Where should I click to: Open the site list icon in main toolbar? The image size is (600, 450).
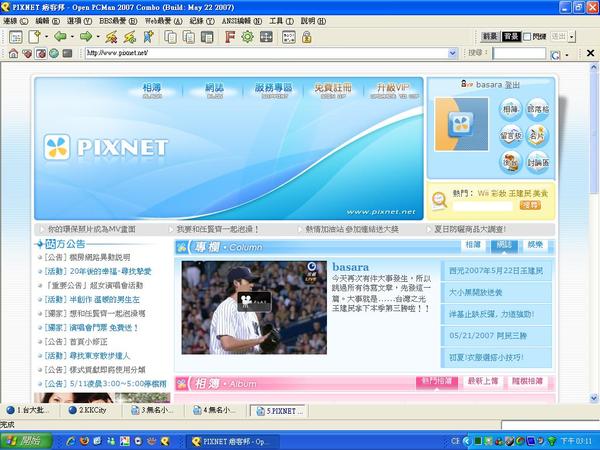[15, 37]
